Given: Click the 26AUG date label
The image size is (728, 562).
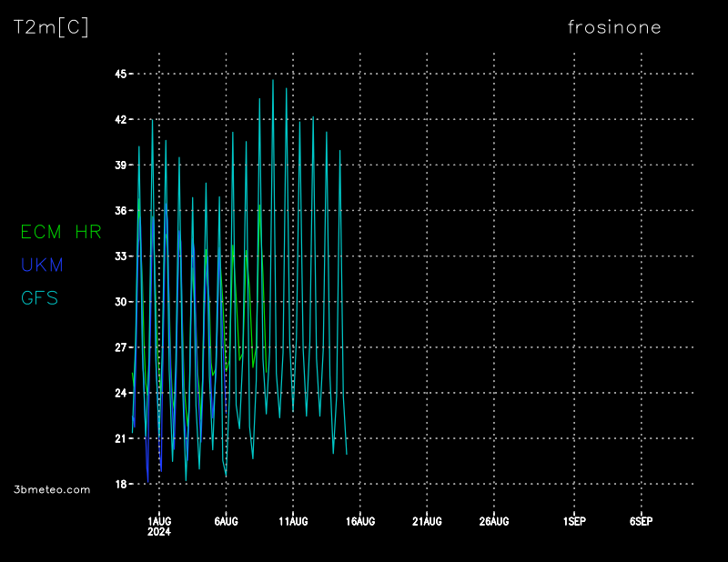Looking at the screenshot, I should coord(493,521).
